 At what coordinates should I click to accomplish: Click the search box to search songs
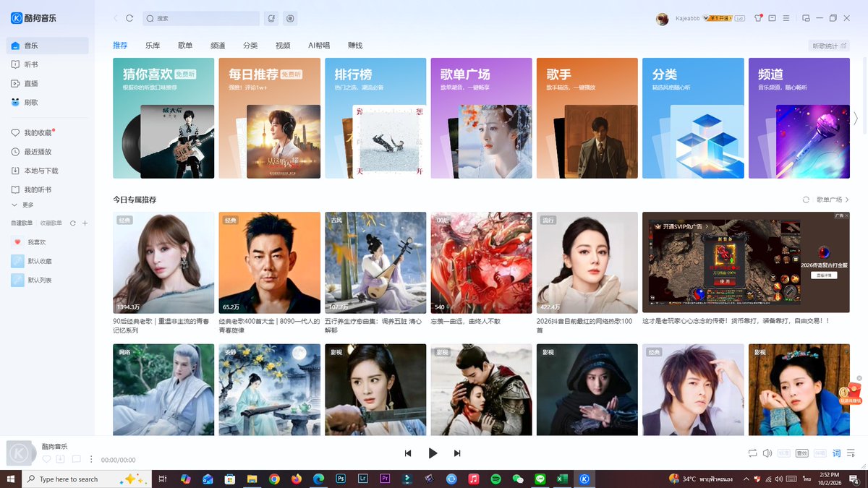point(201,18)
